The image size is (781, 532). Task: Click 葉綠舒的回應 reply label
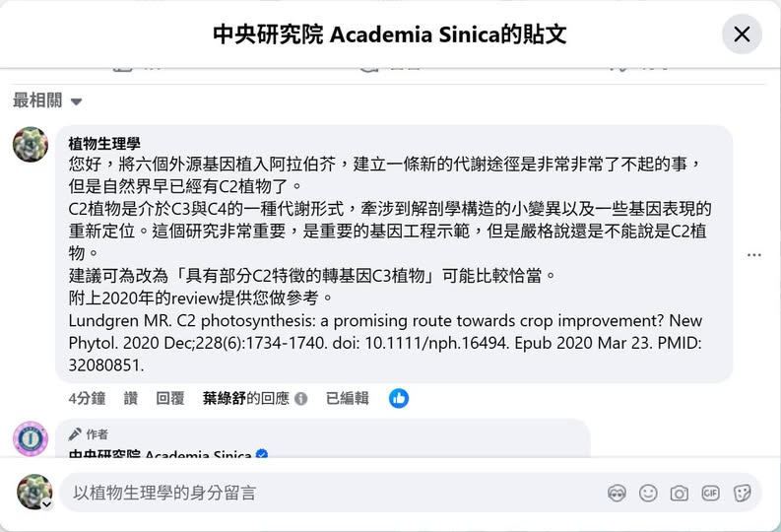point(246,398)
